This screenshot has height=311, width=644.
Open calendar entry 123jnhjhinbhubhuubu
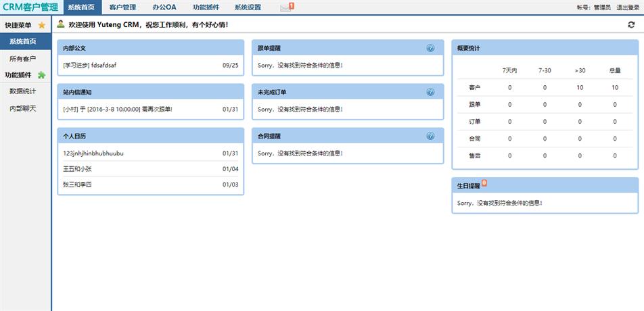click(x=93, y=153)
